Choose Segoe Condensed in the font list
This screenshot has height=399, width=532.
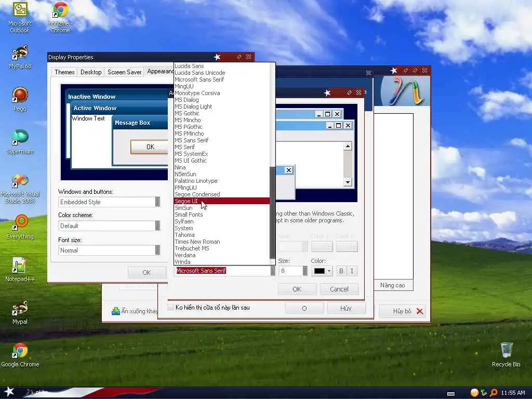pyautogui.click(x=221, y=194)
